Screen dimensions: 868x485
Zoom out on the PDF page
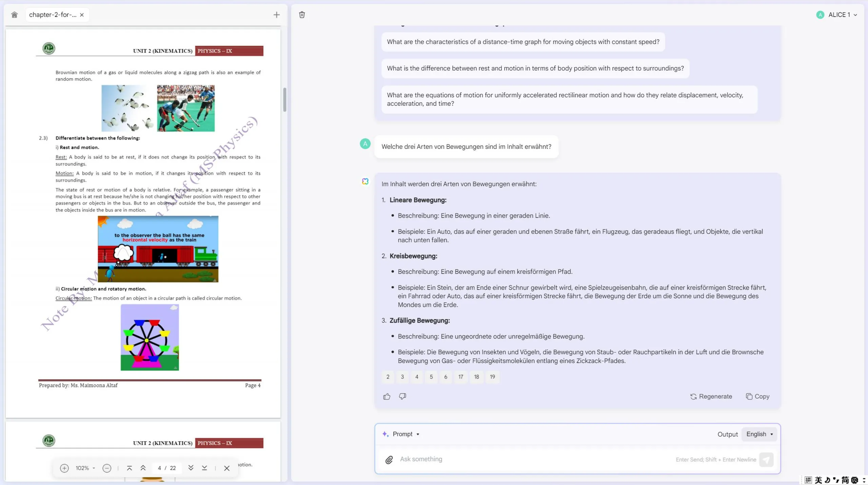tap(106, 468)
